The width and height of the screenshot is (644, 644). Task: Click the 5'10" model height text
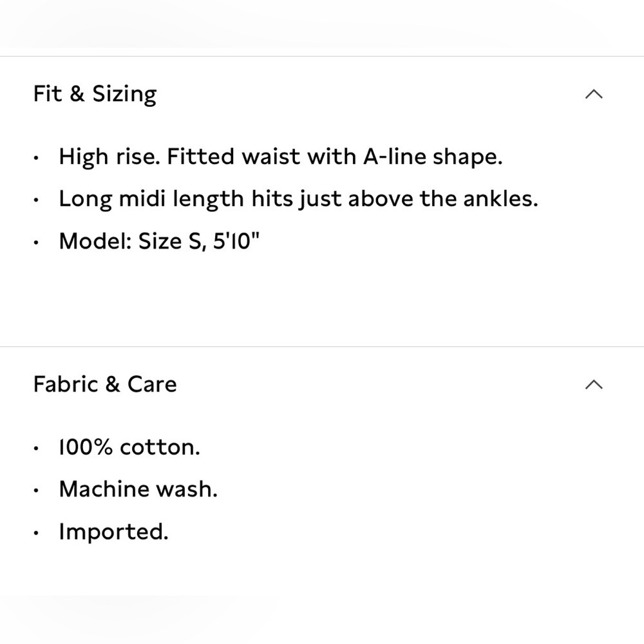[x=236, y=241]
